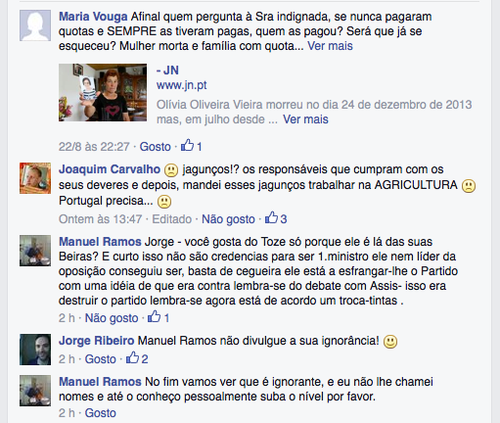The width and height of the screenshot is (500, 423).
Task: Toggle Não gosto under Manuel Ramos's long comment
Action: (112, 318)
